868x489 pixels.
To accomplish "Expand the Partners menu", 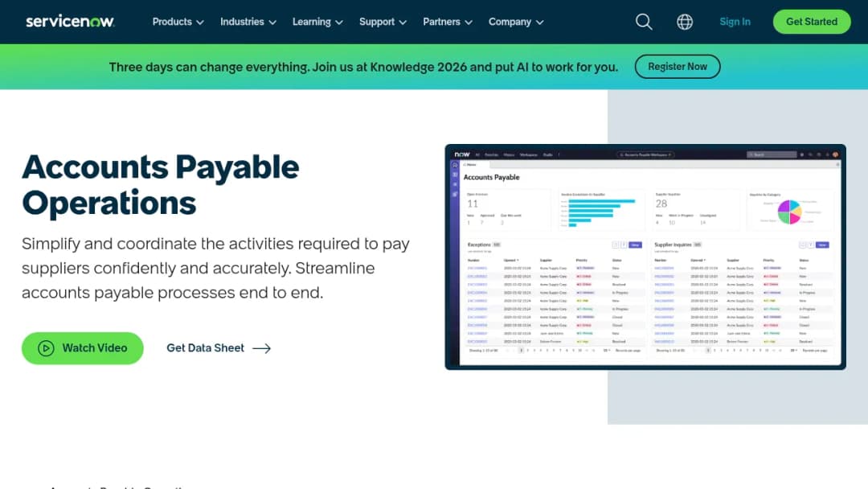I will (x=448, y=22).
